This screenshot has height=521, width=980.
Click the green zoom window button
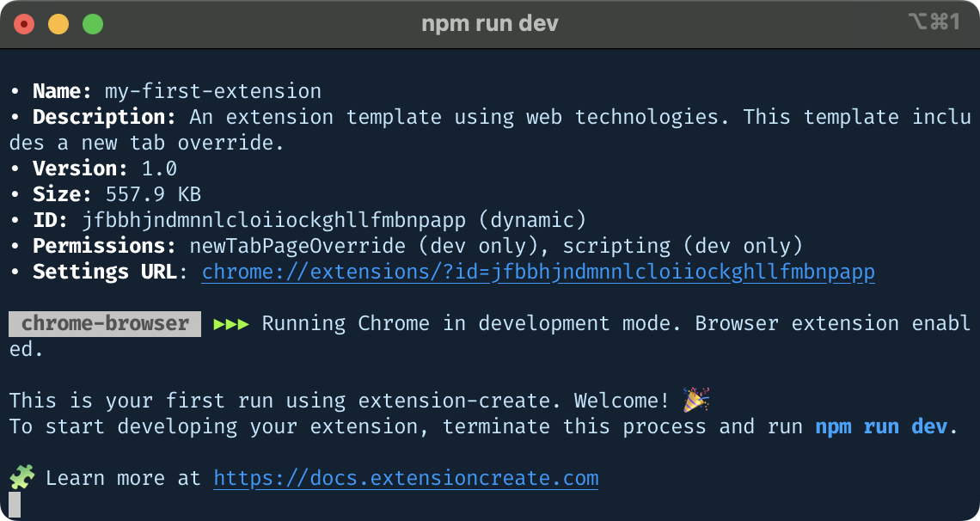[93, 24]
